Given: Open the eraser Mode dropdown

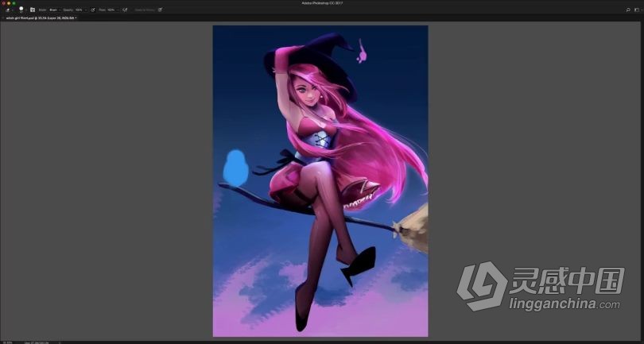Looking at the screenshot, I should 55,10.
